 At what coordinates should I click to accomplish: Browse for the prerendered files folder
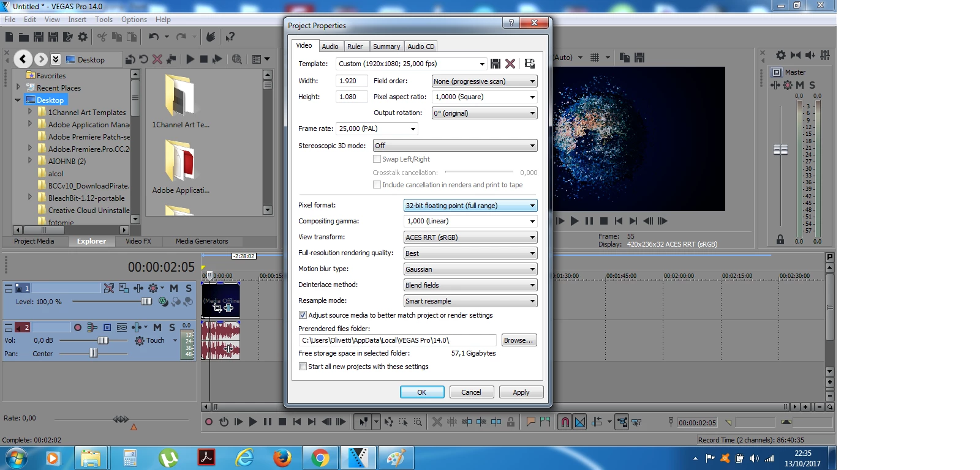(x=519, y=340)
